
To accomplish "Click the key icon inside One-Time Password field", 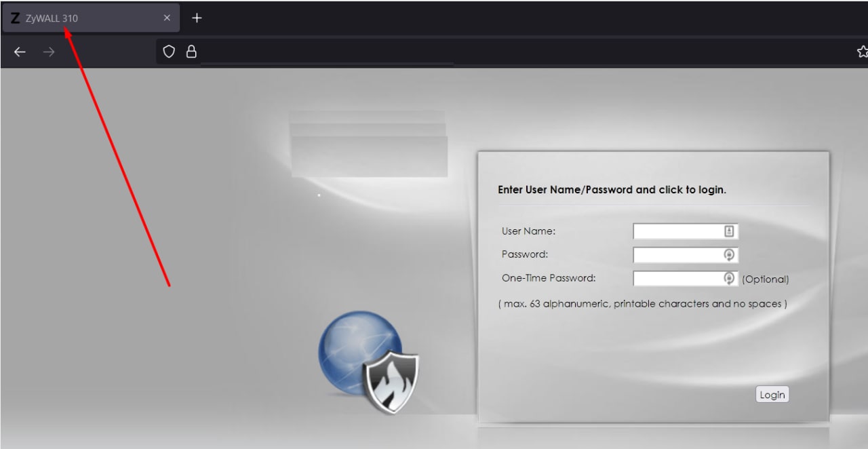I will (729, 278).
